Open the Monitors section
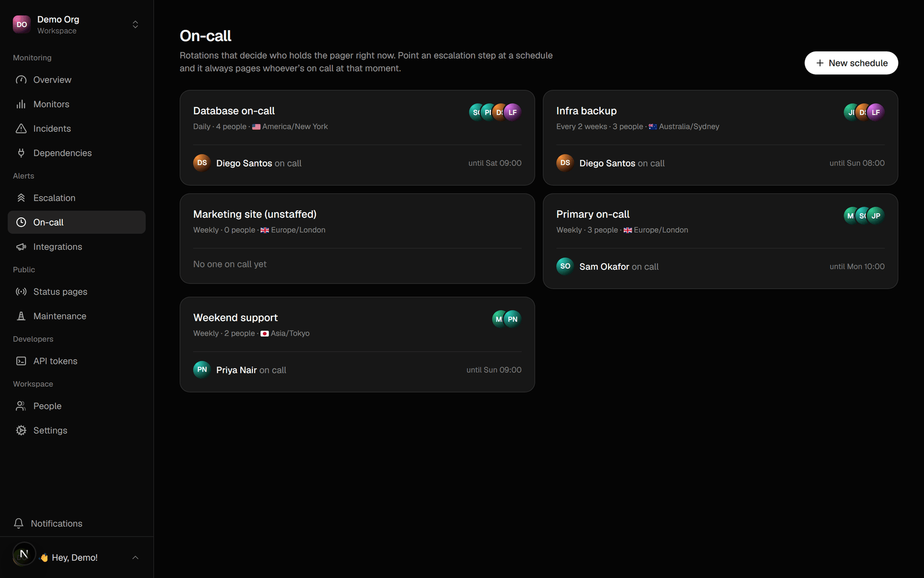 [77, 104]
